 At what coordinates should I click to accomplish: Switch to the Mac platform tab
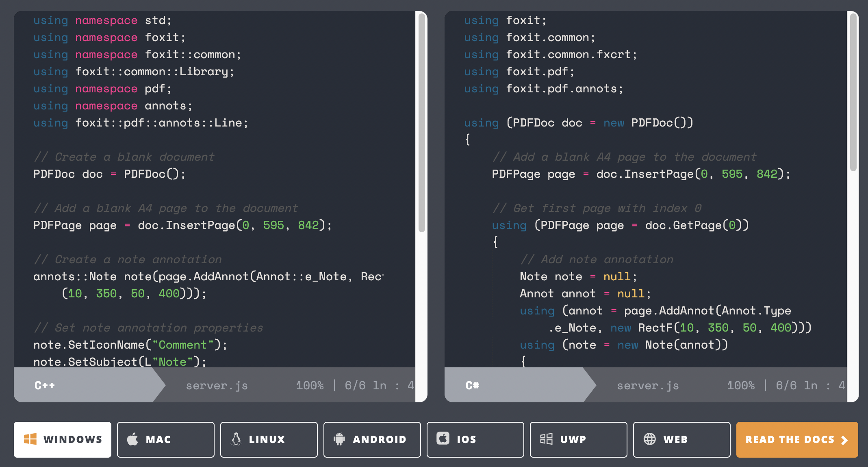click(166, 439)
